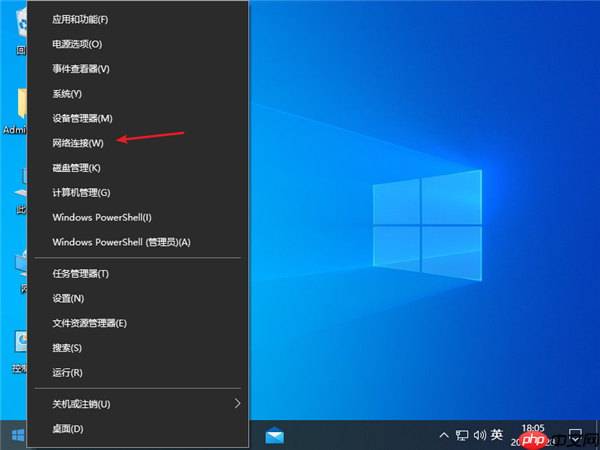The height and width of the screenshot is (450, 600).
Task: Launch 设备管理器(M)
Action: click(138, 119)
